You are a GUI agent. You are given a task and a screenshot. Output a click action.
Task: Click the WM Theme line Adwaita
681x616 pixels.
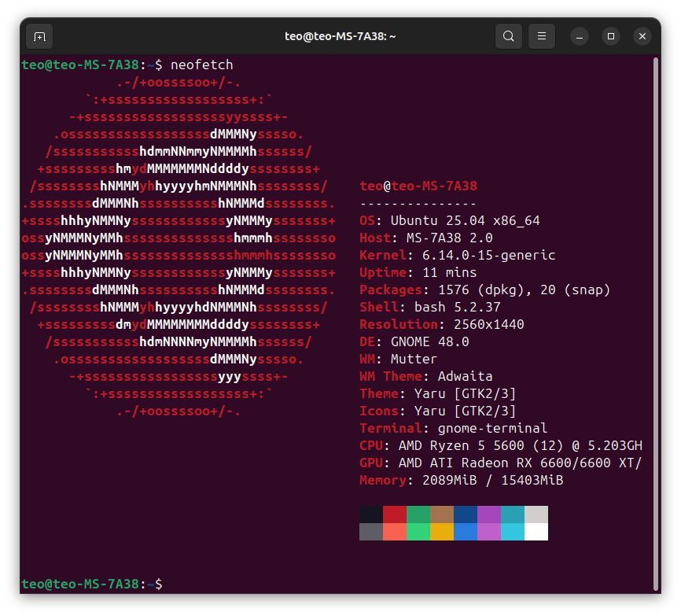tap(426, 376)
